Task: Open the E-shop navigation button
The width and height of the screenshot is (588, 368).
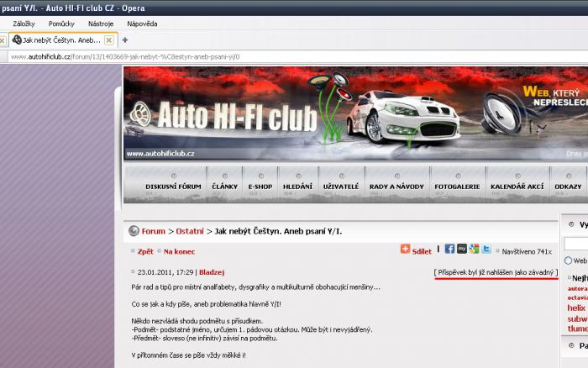Action: pos(260,186)
